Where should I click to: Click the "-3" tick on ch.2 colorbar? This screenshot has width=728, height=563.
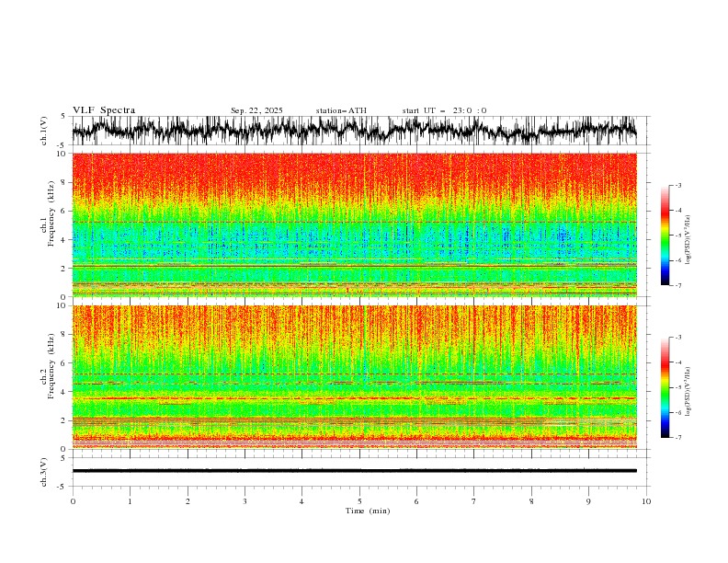(678, 338)
